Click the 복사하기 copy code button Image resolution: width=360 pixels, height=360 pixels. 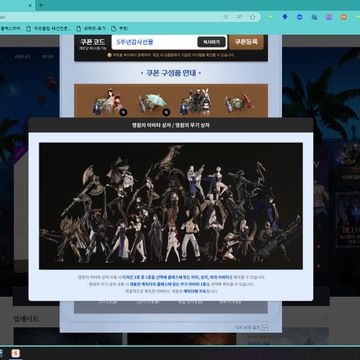[x=212, y=42]
